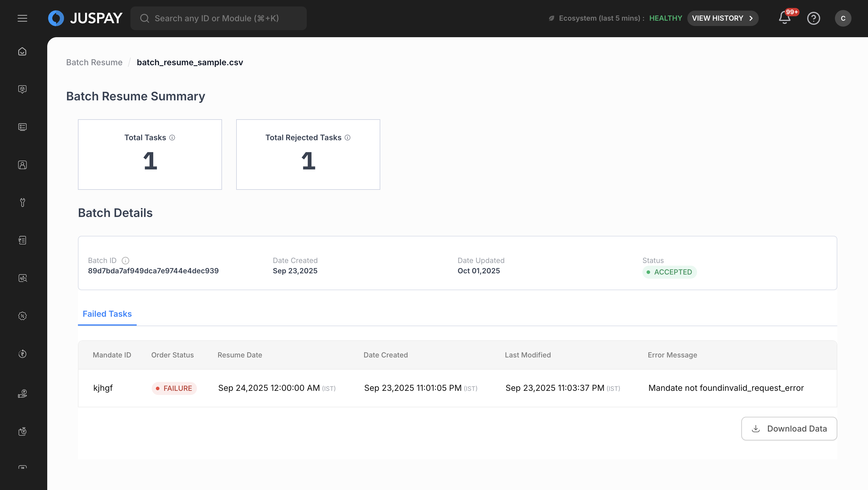The width and height of the screenshot is (868, 490).
Task: Click the Total Tasks info icon
Action: tap(172, 138)
